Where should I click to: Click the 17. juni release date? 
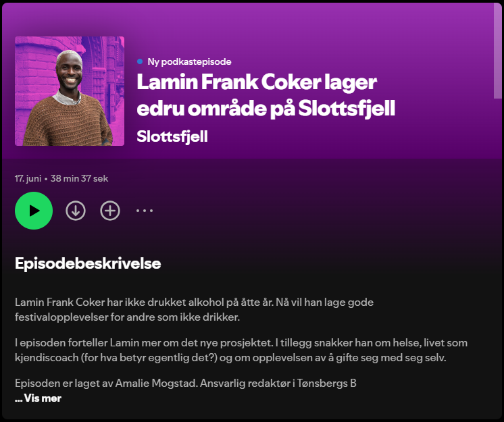click(x=28, y=178)
